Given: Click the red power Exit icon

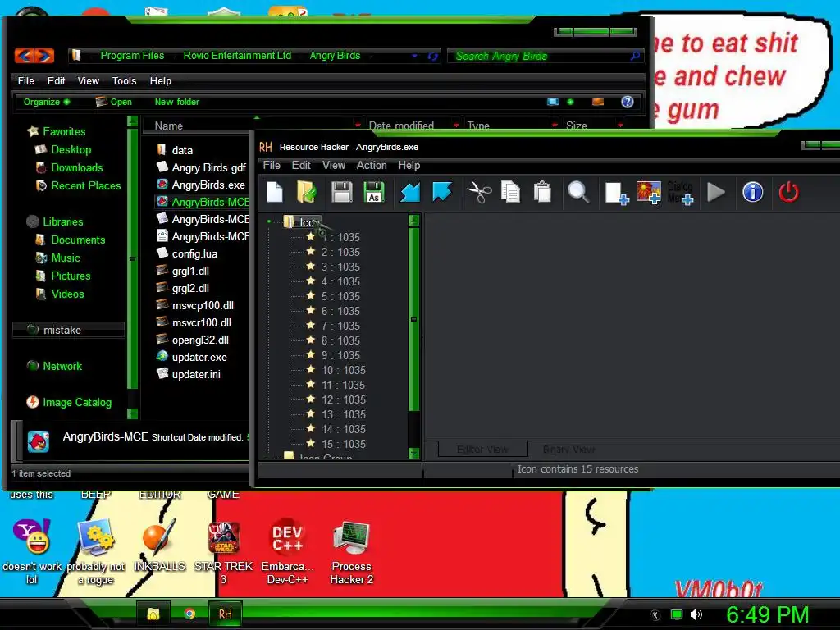Looking at the screenshot, I should [x=788, y=192].
